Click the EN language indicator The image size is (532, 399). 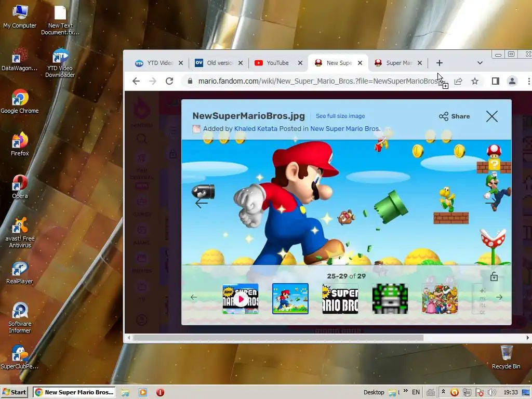click(416, 392)
